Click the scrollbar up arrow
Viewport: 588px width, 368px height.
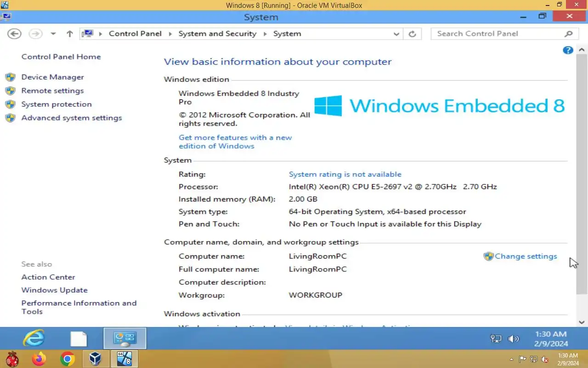click(x=582, y=50)
